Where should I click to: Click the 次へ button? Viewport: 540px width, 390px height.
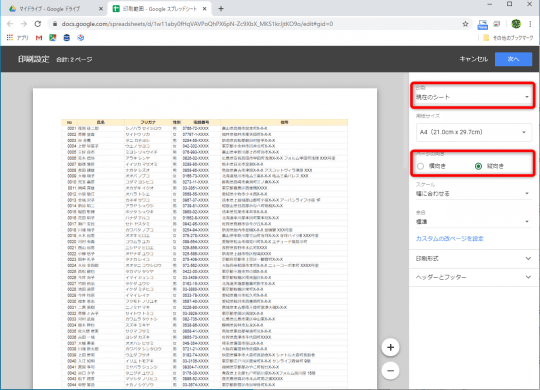coord(513,59)
